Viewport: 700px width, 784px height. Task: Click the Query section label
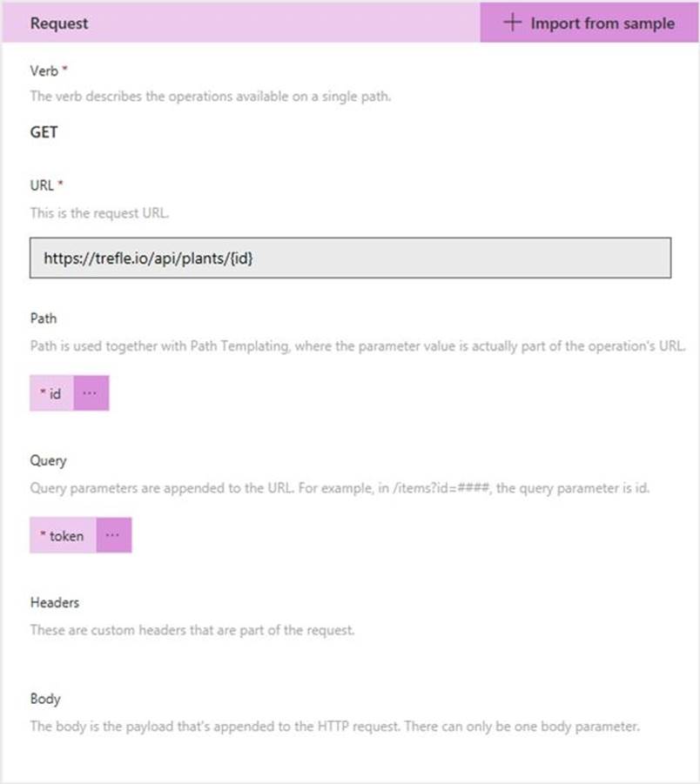[x=48, y=461]
